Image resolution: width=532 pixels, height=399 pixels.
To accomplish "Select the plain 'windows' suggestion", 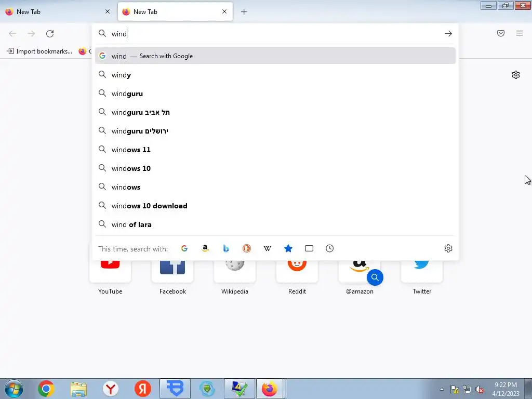I will pos(275,187).
